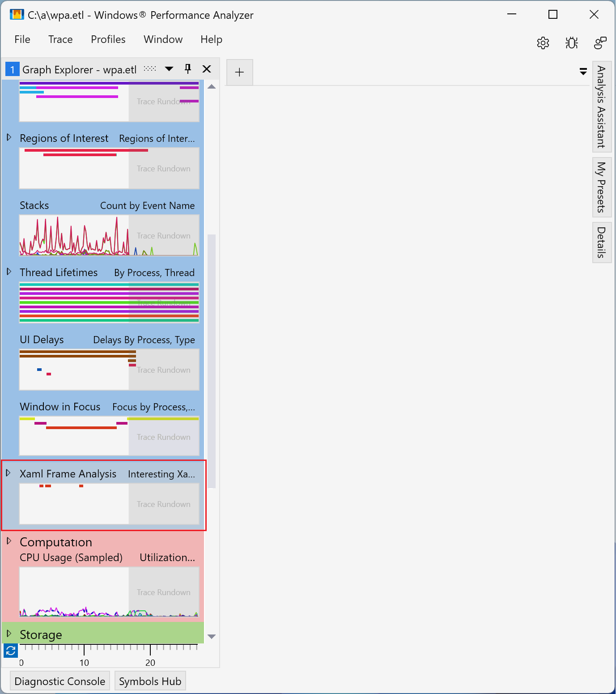Open the Diagnostic Console

60,681
